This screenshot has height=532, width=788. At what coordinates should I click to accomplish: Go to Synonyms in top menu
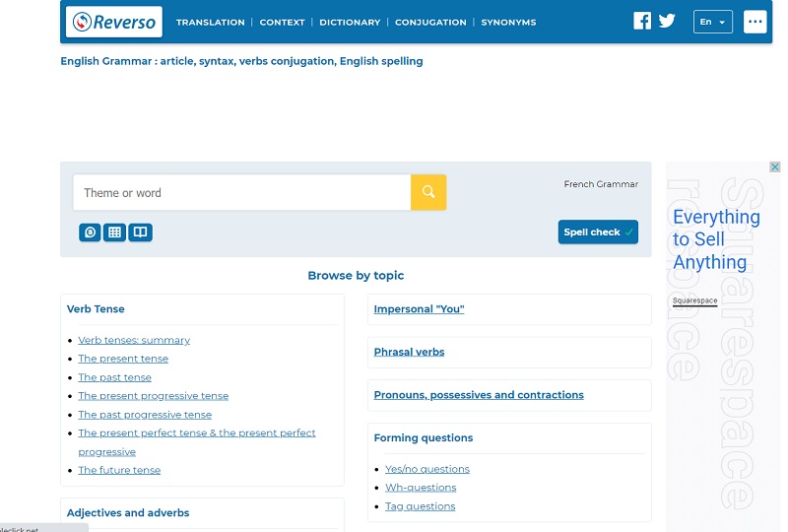(x=508, y=22)
